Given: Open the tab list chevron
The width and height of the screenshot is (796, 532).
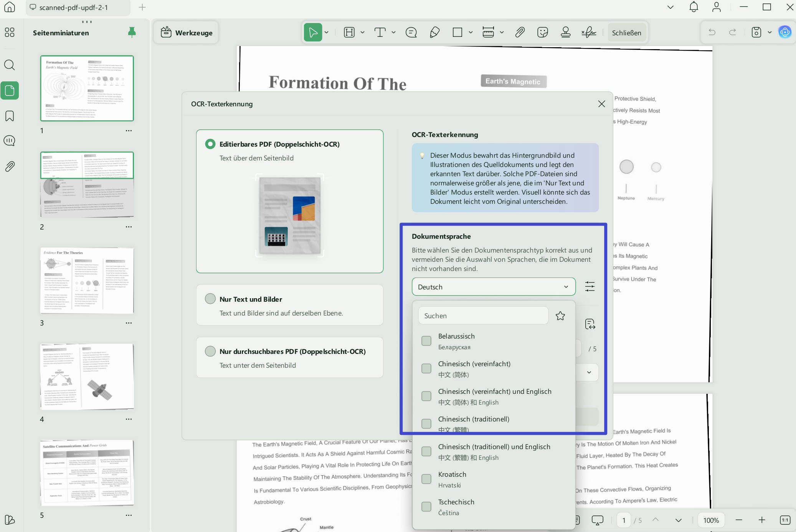Looking at the screenshot, I should click(x=670, y=7).
